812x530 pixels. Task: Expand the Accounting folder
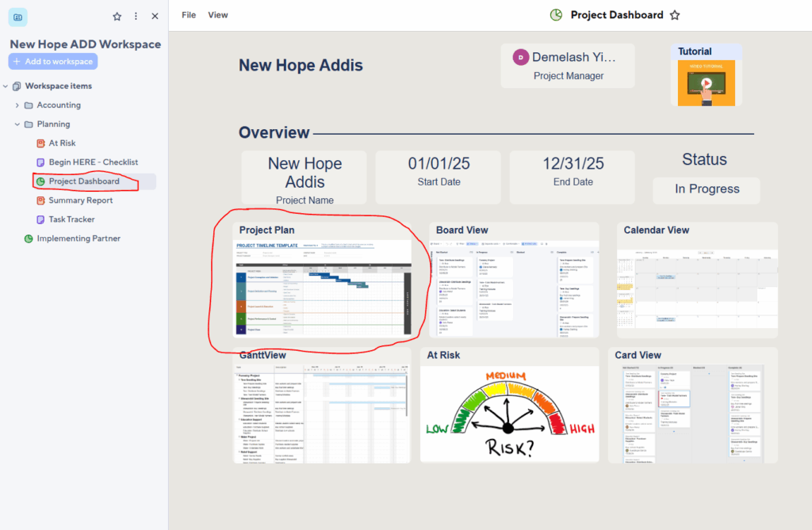pos(17,105)
